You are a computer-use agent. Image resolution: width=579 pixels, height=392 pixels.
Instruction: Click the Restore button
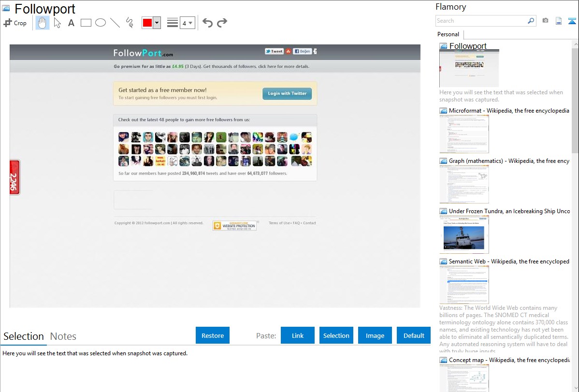pyautogui.click(x=213, y=335)
